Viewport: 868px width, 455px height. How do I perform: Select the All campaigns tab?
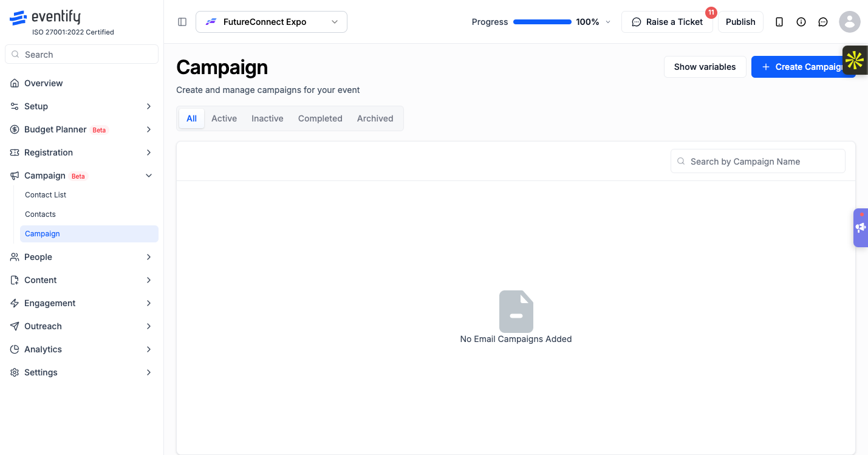pyautogui.click(x=191, y=118)
